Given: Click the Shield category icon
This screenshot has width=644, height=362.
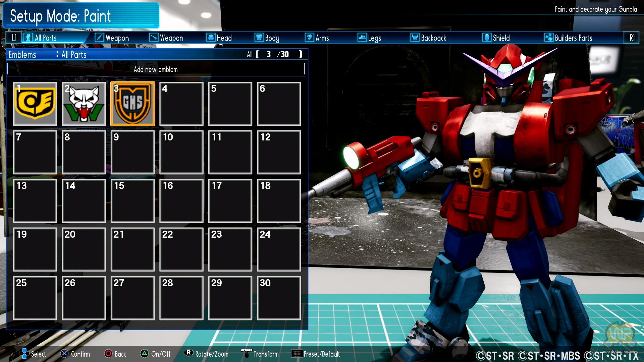Looking at the screenshot, I should pyautogui.click(x=487, y=38).
